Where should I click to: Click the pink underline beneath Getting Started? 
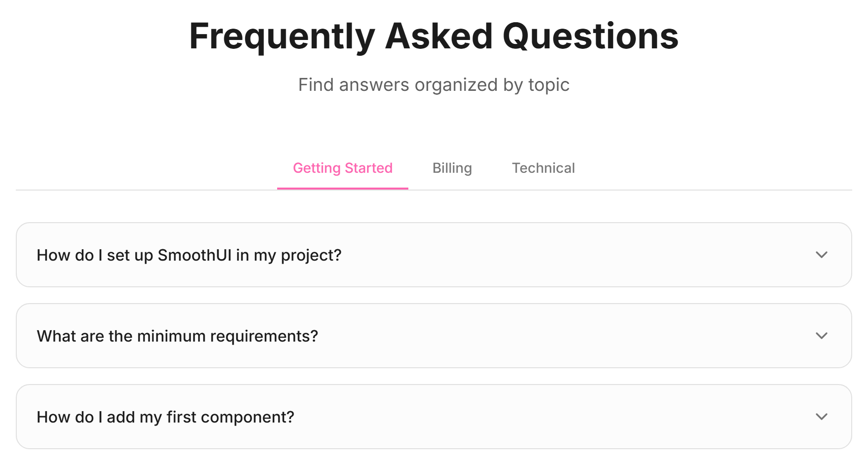click(x=343, y=189)
